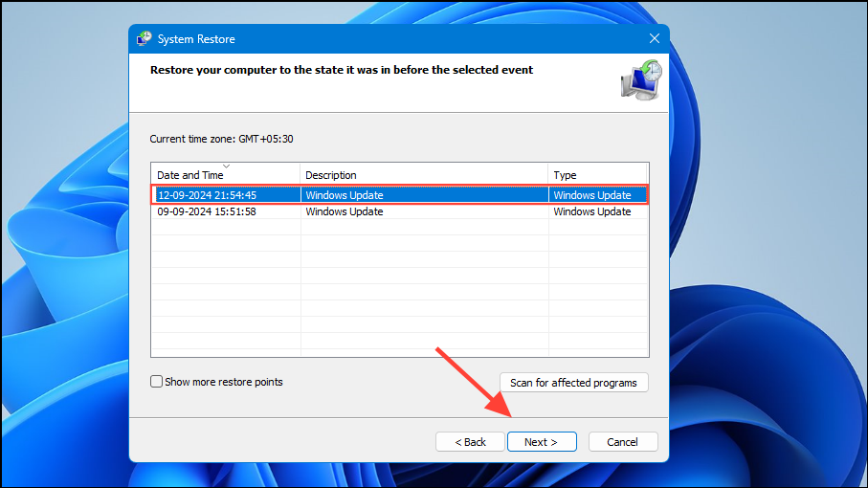Sort by the Description column header
Viewport: 868px width, 488px height.
[424, 175]
